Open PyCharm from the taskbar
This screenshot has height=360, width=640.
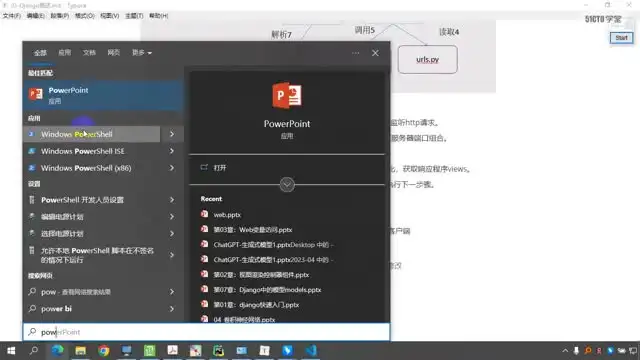[218, 351]
